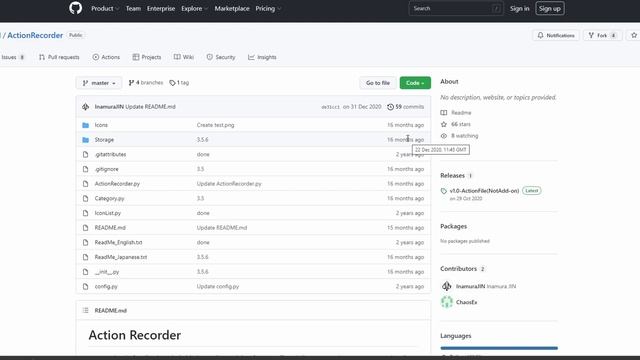The height and width of the screenshot is (360, 640).
Task: Open the Icons folder
Action: coord(101,125)
